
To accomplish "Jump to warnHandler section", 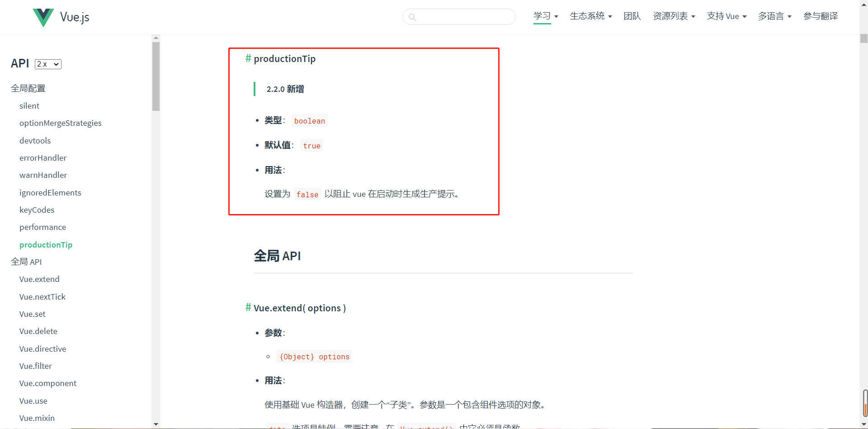I will (x=43, y=175).
